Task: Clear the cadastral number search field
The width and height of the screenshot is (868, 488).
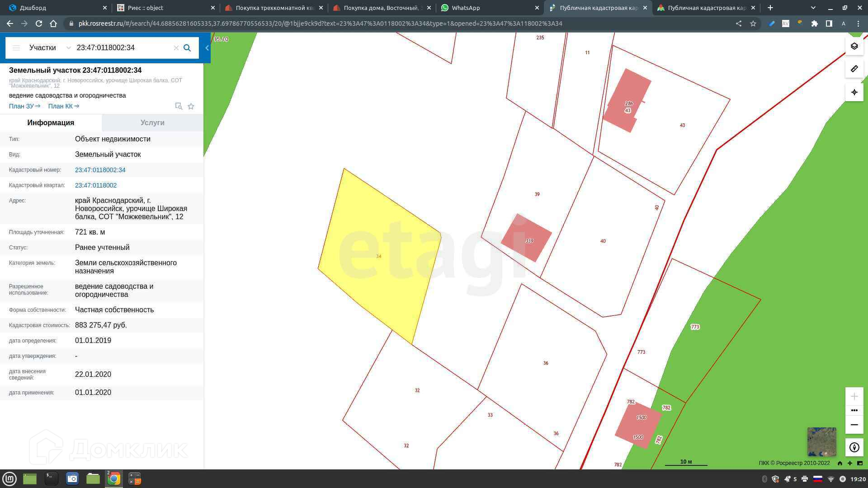Action: coord(176,48)
